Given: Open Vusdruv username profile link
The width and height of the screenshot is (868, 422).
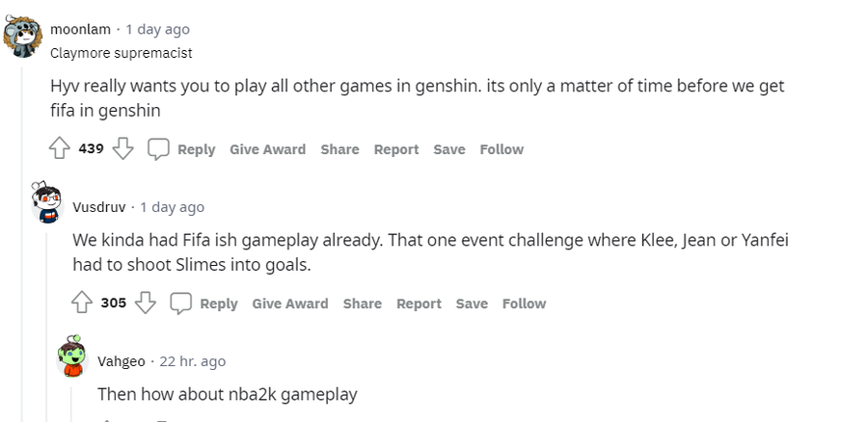Looking at the screenshot, I should coord(98,207).
